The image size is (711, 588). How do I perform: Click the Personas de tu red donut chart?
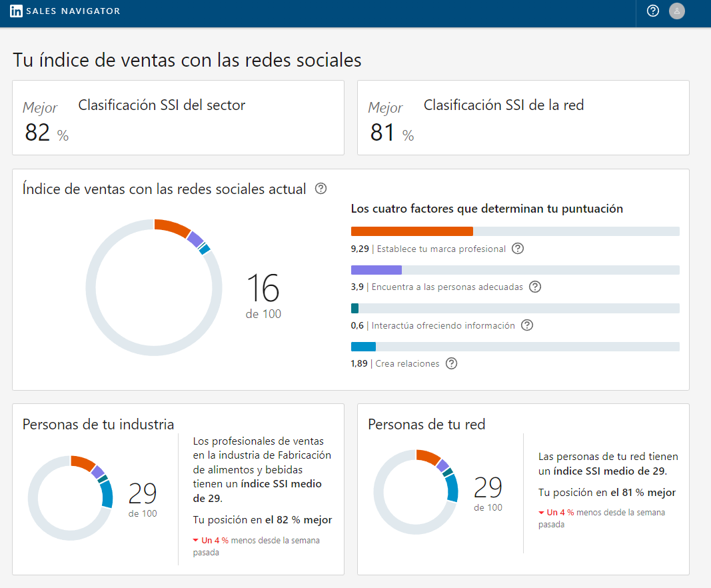pos(416,492)
